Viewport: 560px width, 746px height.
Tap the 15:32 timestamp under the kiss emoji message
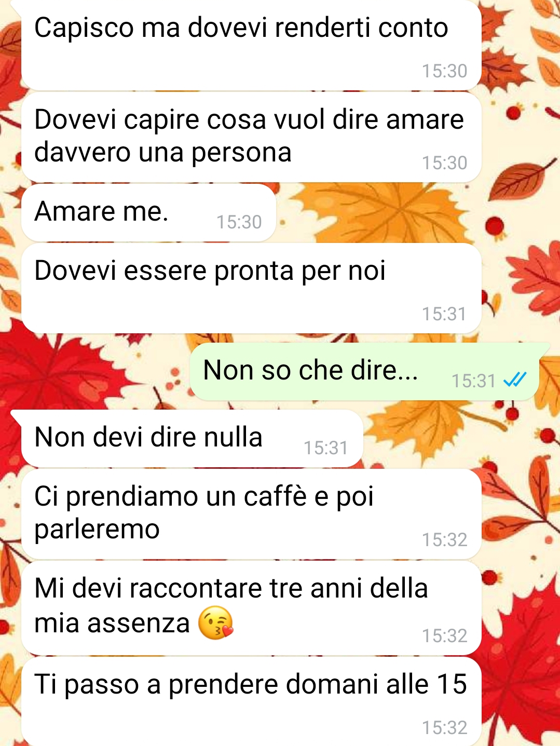(x=444, y=636)
